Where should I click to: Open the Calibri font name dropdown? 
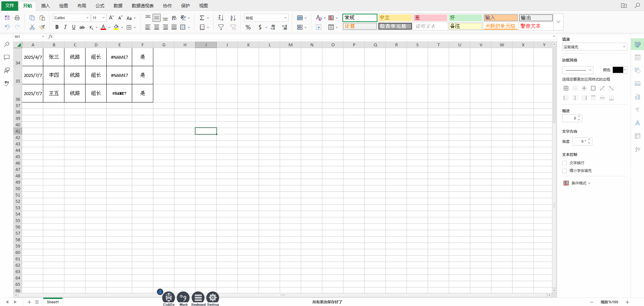87,18
